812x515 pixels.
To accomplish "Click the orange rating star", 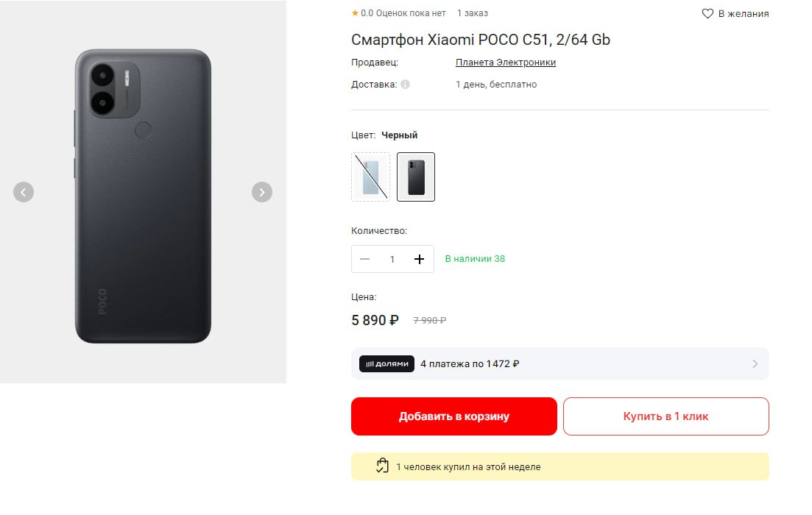I will tap(355, 13).
